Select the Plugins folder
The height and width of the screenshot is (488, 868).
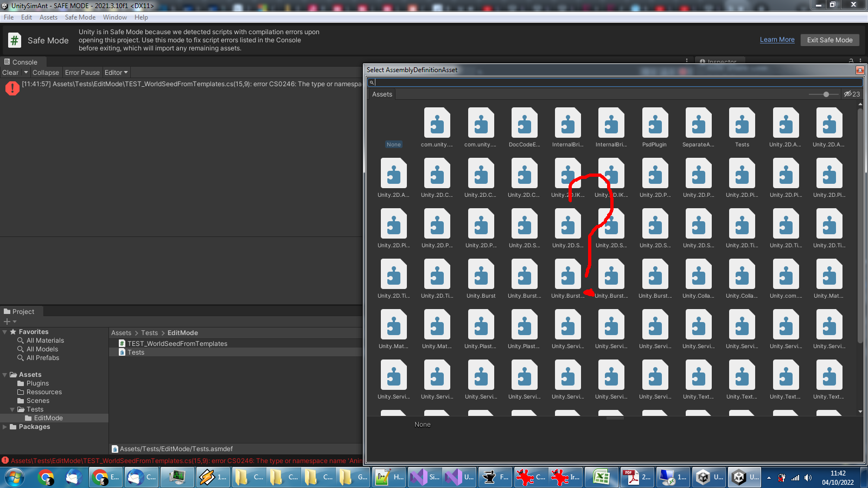point(37,383)
